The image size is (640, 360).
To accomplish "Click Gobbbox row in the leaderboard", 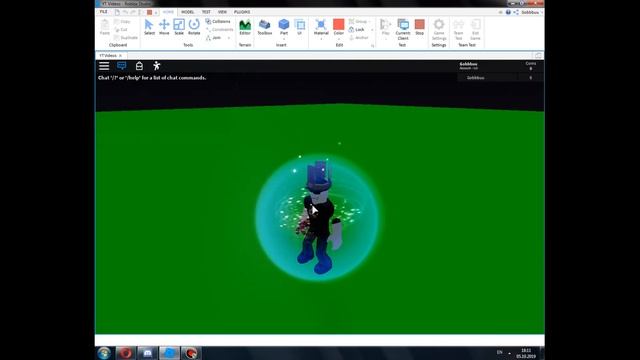I will [500, 78].
